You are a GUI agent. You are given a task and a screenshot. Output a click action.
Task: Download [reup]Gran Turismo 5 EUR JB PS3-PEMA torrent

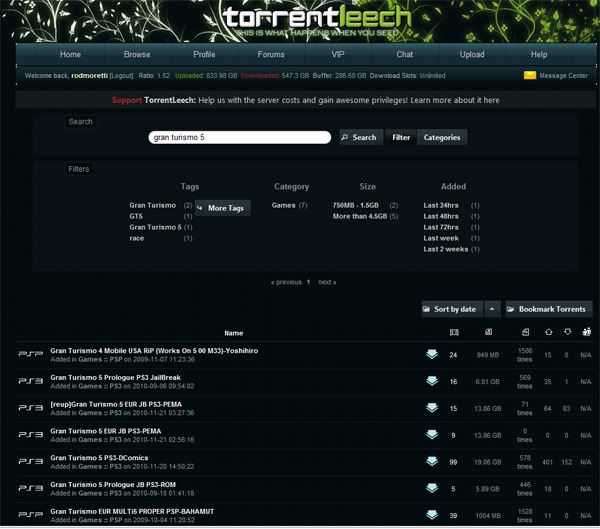pos(432,408)
